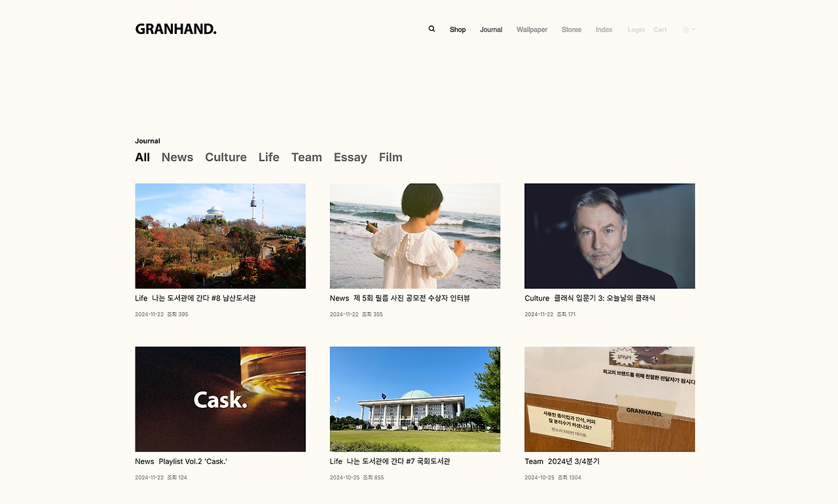Open article 'Team 2024년 3/4분기' title
This screenshot has height=504, width=838.
tap(562, 461)
